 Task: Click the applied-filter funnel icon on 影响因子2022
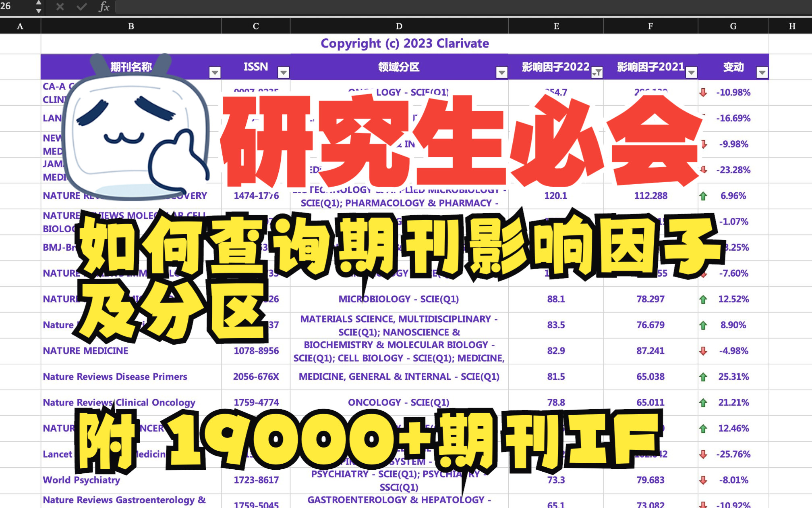[597, 72]
